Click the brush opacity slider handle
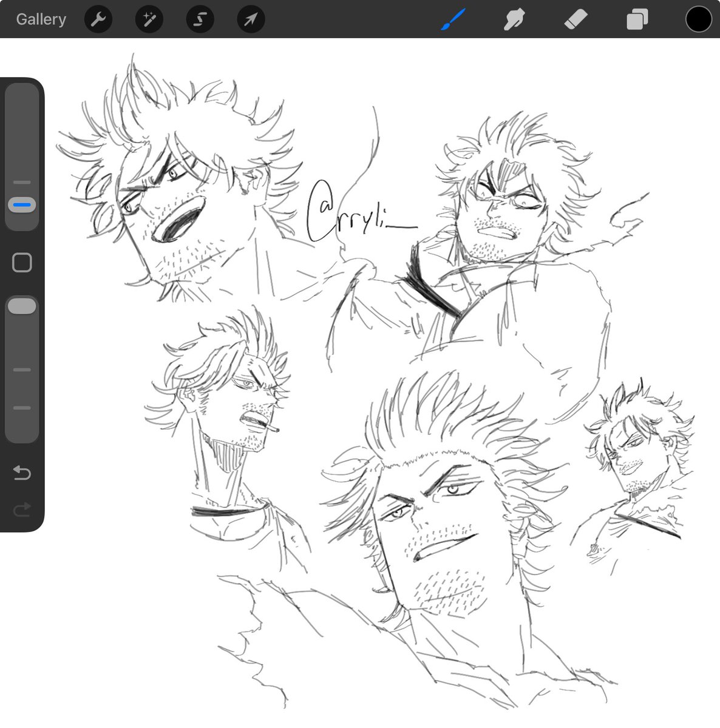 click(x=22, y=306)
